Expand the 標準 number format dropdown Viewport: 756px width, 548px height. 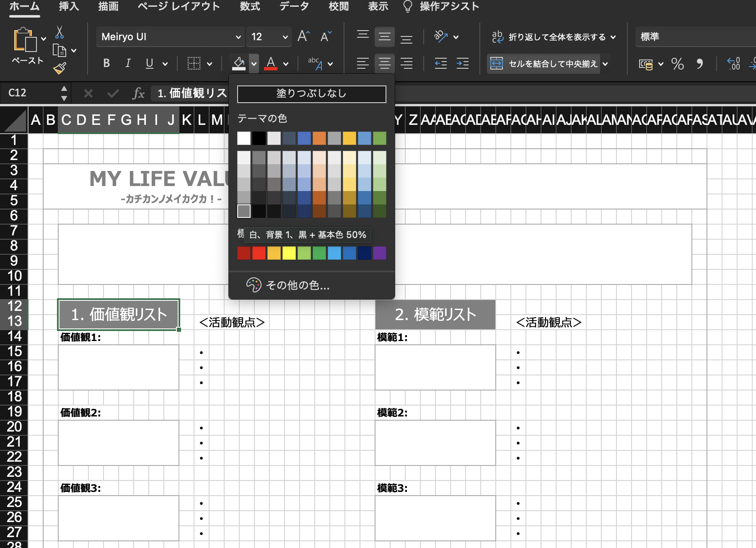[x=696, y=37]
